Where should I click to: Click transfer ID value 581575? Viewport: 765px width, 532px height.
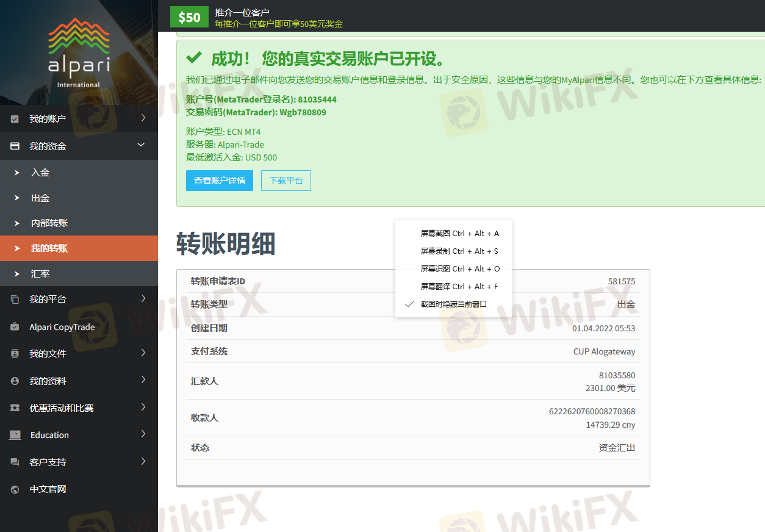[622, 281]
